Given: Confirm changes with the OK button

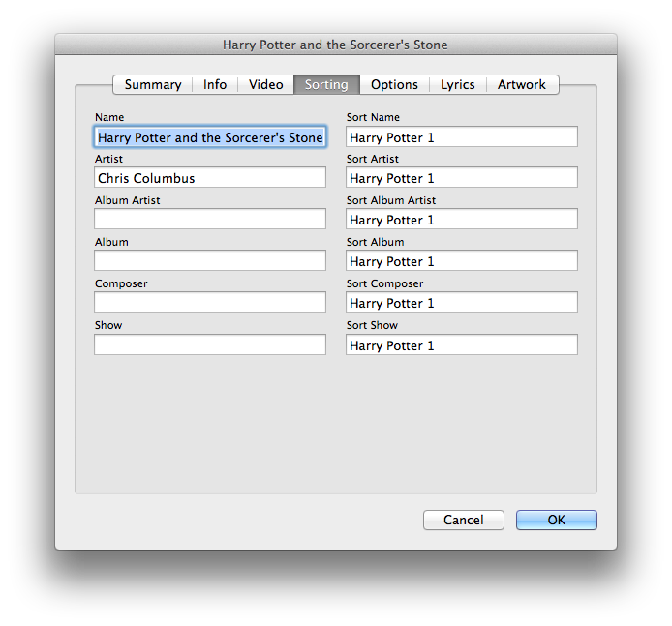Looking at the screenshot, I should (x=556, y=520).
